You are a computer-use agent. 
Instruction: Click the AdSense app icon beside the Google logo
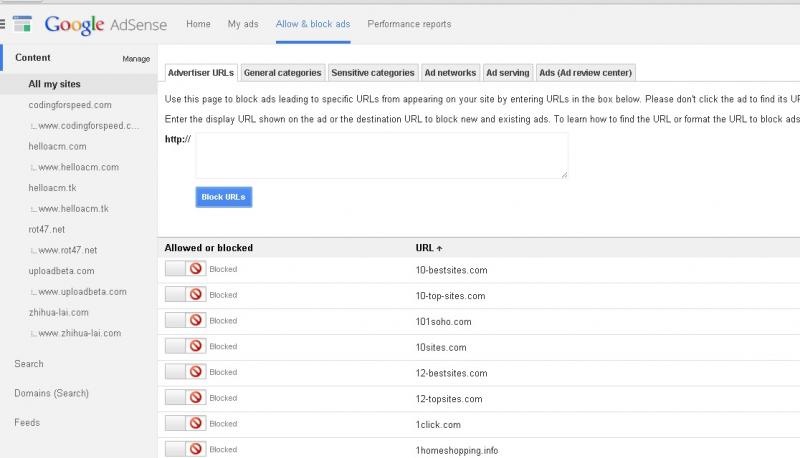22,24
